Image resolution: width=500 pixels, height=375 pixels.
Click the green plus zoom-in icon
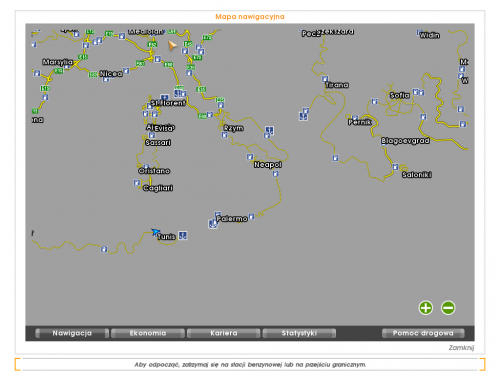click(426, 308)
